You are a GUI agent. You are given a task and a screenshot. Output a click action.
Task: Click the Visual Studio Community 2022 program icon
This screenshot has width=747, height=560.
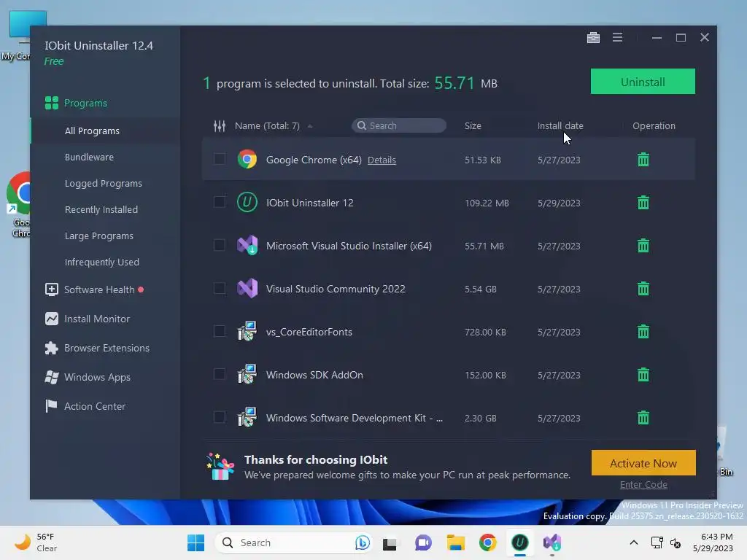click(x=247, y=288)
